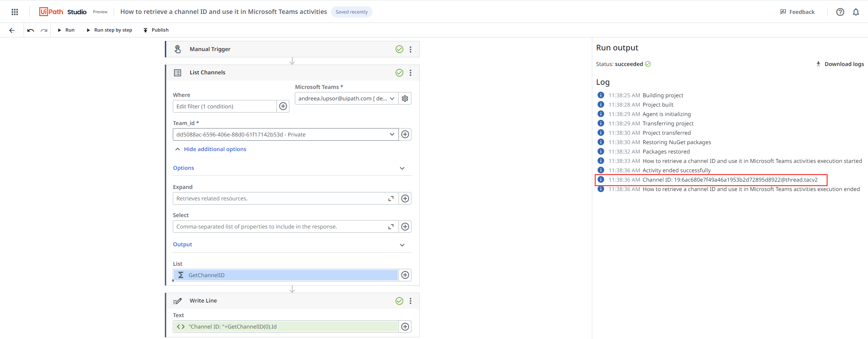Go back with the left arrow
Viewport: 868px width, 339px height.
click(x=12, y=30)
